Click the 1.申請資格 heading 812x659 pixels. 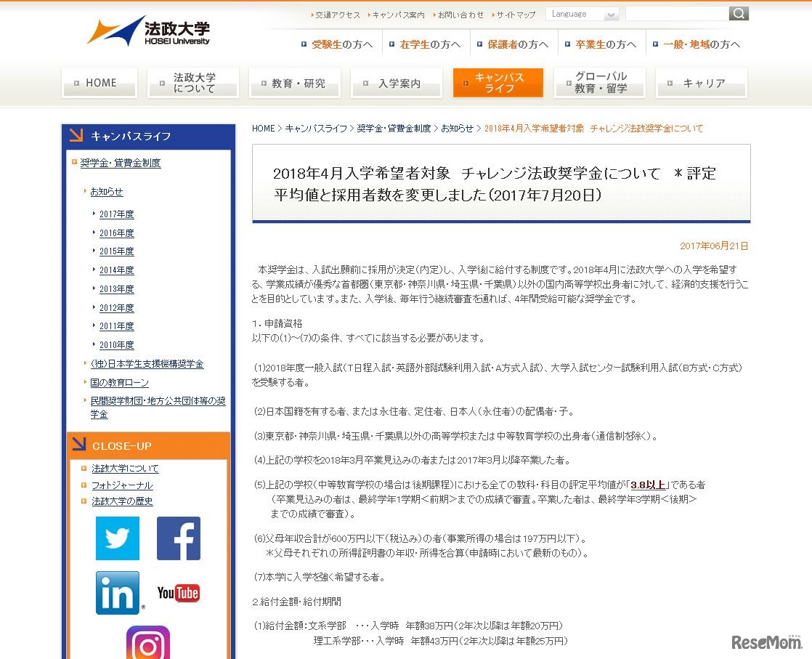[277, 323]
